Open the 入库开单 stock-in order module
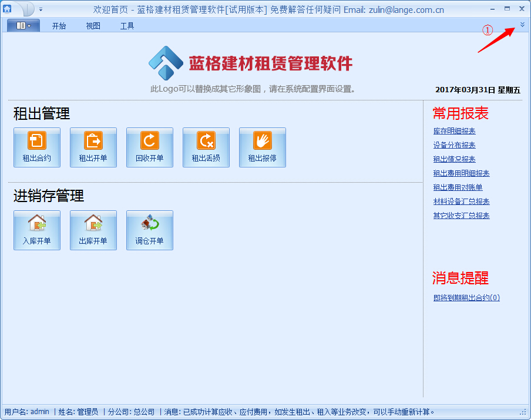The image size is (531, 420). [37, 230]
